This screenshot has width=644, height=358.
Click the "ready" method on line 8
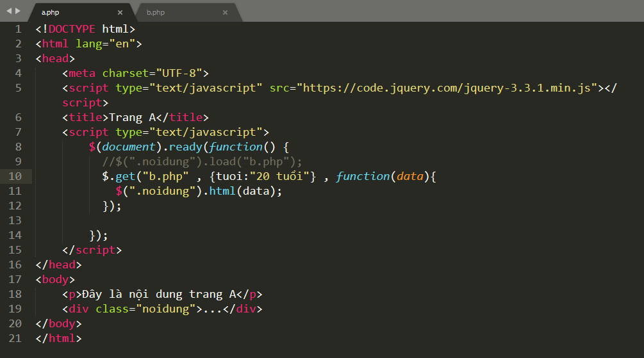point(186,147)
